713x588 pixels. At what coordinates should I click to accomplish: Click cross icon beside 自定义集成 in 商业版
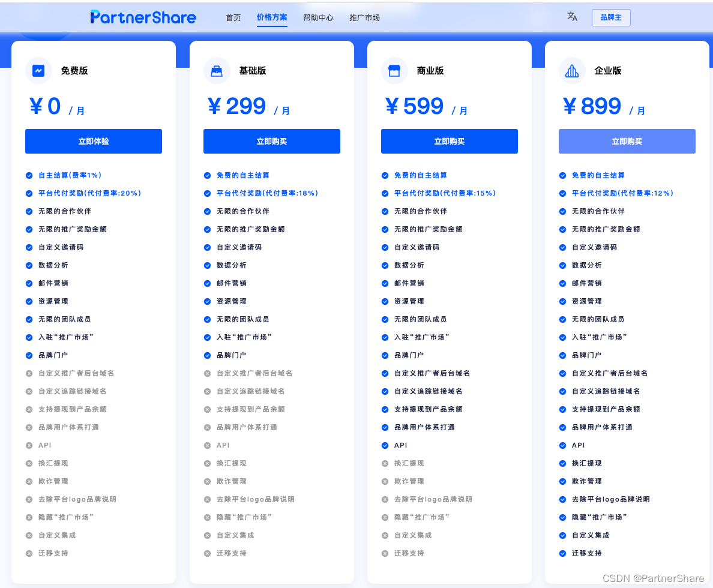pyautogui.click(x=385, y=536)
